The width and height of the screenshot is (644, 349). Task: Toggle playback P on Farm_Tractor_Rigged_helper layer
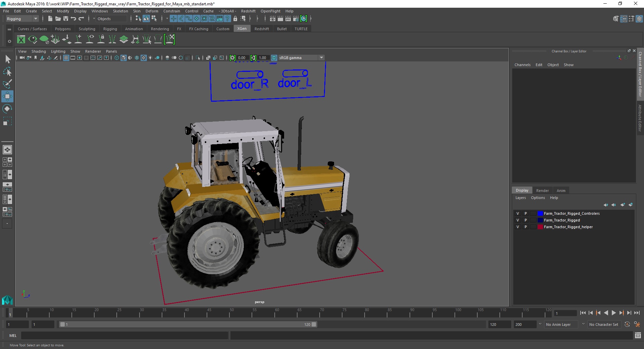pyautogui.click(x=526, y=227)
